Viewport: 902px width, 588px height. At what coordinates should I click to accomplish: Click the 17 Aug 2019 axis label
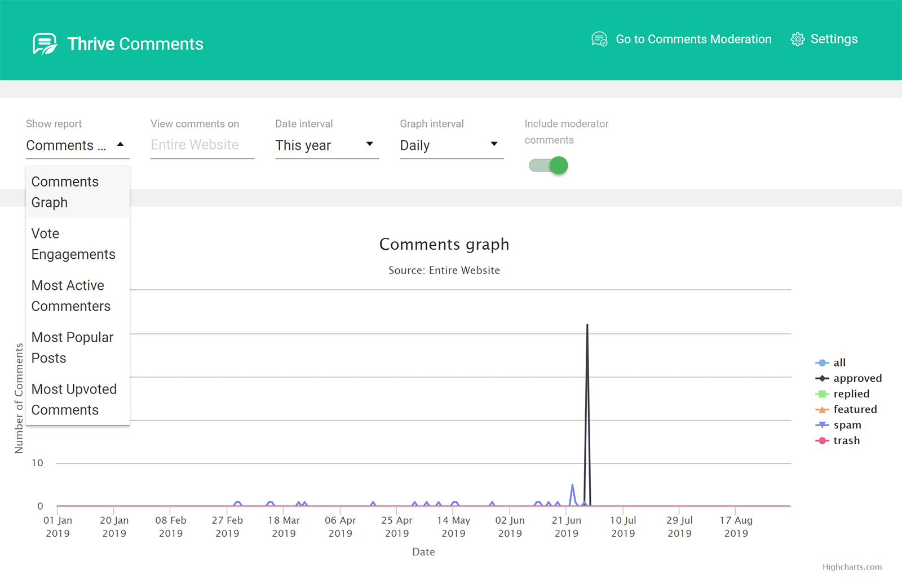click(x=736, y=527)
